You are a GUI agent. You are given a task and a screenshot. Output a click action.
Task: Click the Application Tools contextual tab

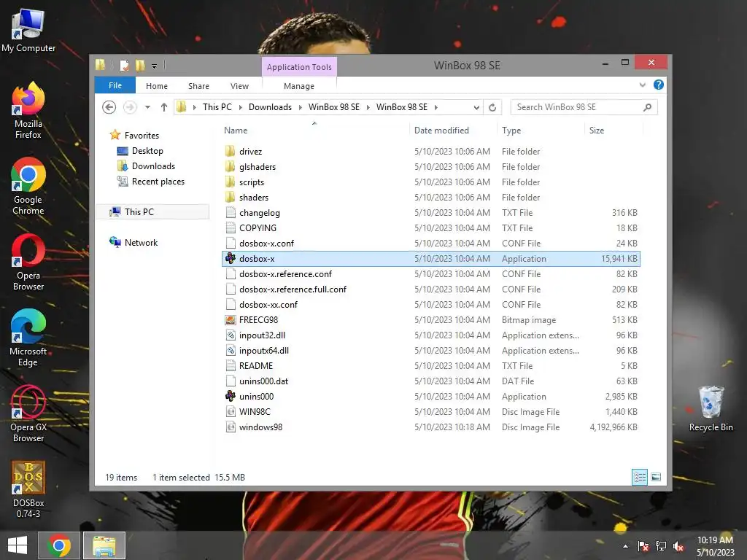299,67
